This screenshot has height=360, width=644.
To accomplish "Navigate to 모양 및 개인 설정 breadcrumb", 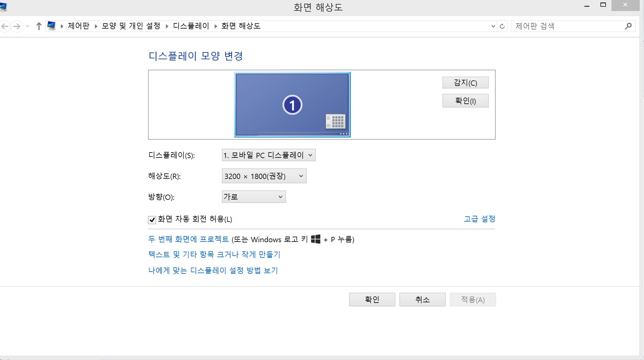I will point(131,26).
